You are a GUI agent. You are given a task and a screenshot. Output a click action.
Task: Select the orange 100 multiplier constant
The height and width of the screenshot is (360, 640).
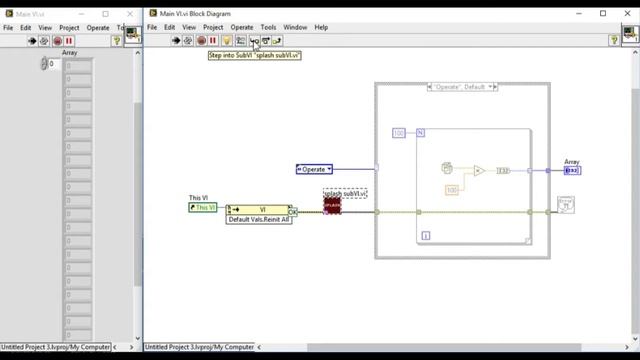coord(452,190)
